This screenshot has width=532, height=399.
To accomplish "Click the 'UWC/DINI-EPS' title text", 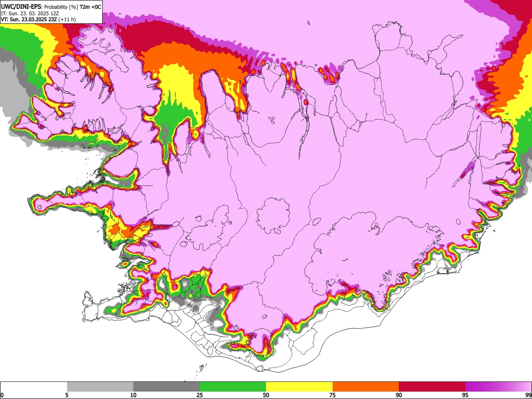I will tap(21, 7).
